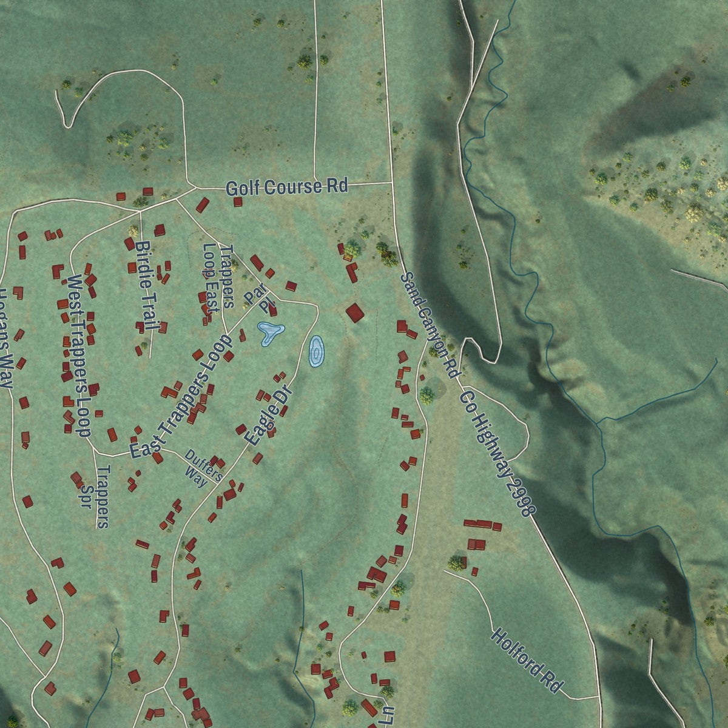Click the Eagle Dr road label

(x=268, y=417)
